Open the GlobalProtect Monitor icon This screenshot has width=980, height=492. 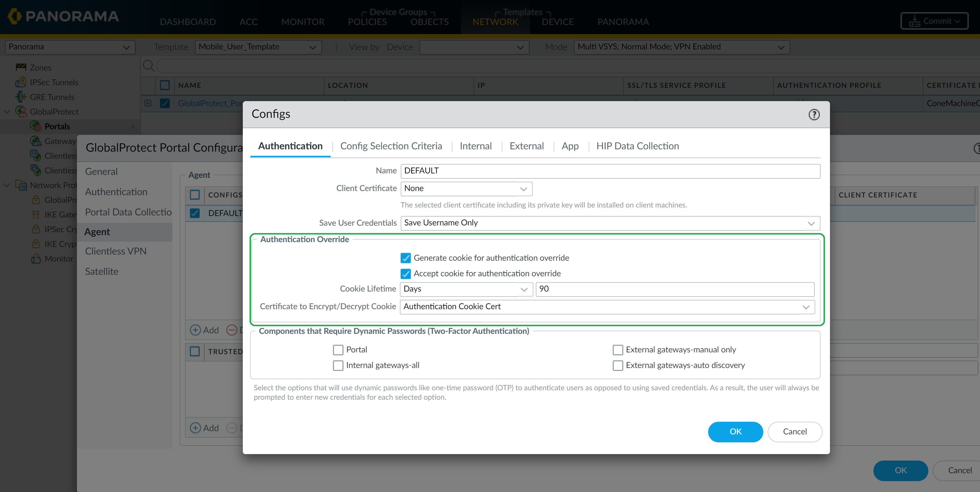tap(36, 259)
